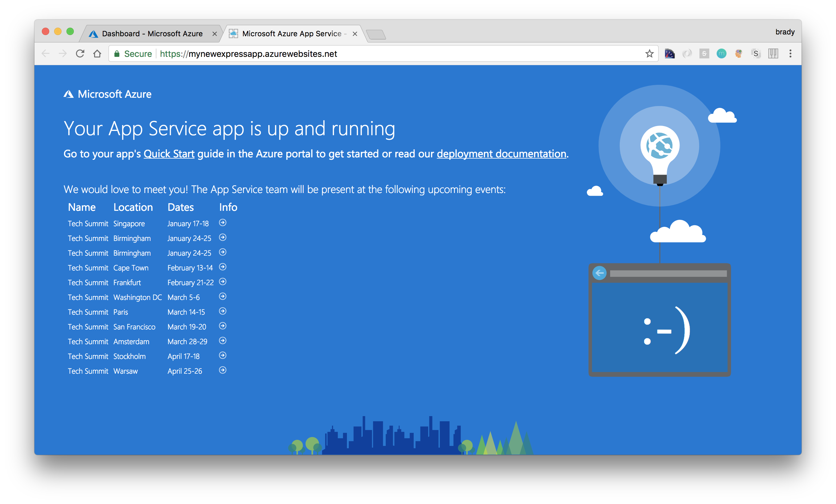Click the round S extension icon
Image resolution: width=836 pixels, height=504 pixels.
[x=756, y=53]
